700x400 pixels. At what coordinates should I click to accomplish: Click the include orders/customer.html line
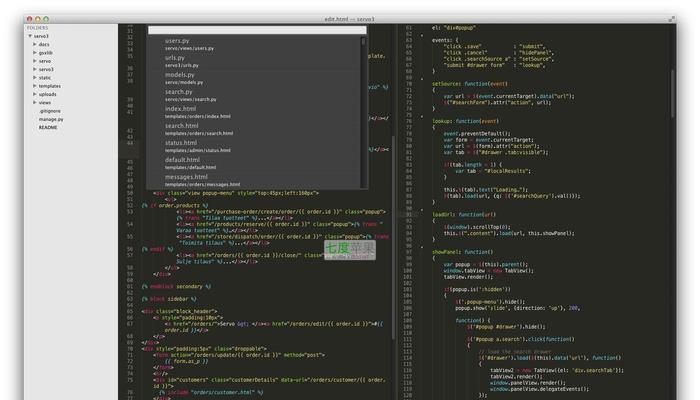click(212, 392)
